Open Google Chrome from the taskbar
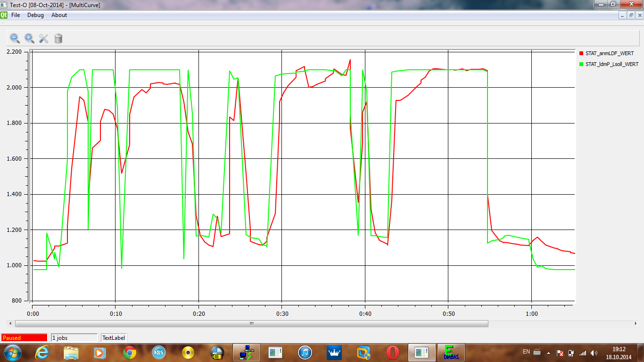644x362 pixels. [x=130, y=352]
